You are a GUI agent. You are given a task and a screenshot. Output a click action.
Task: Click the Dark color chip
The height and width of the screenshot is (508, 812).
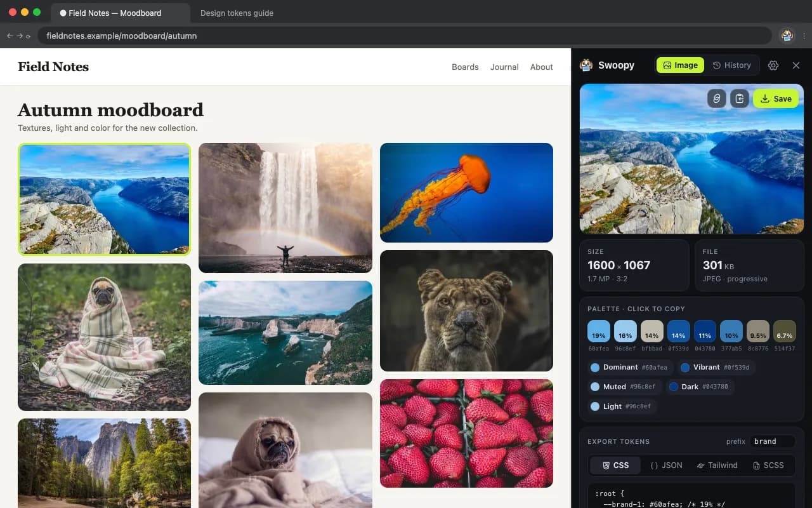[700, 387]
